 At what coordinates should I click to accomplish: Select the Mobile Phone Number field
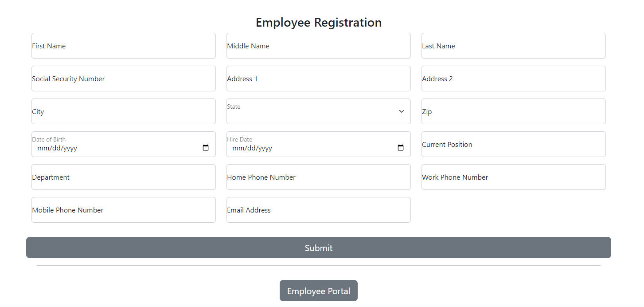click(123, 210)
